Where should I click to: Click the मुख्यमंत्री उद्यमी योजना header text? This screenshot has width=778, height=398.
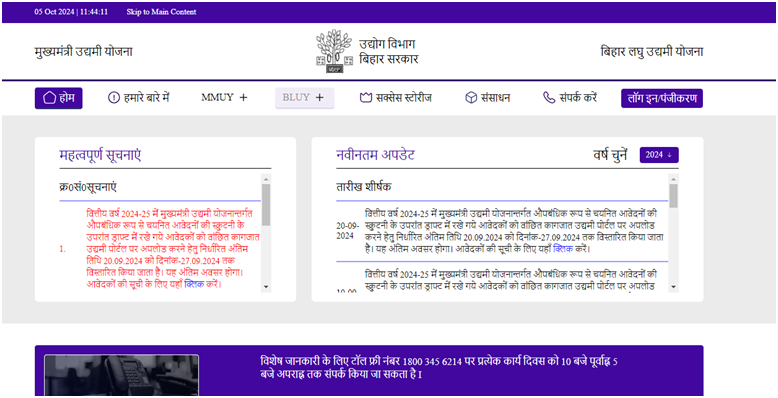(83, 52)
